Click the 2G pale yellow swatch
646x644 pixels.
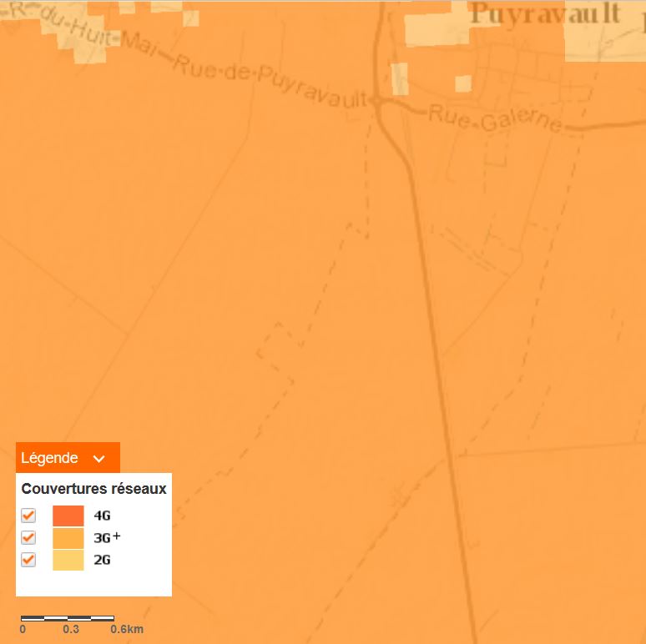[68, 560]
